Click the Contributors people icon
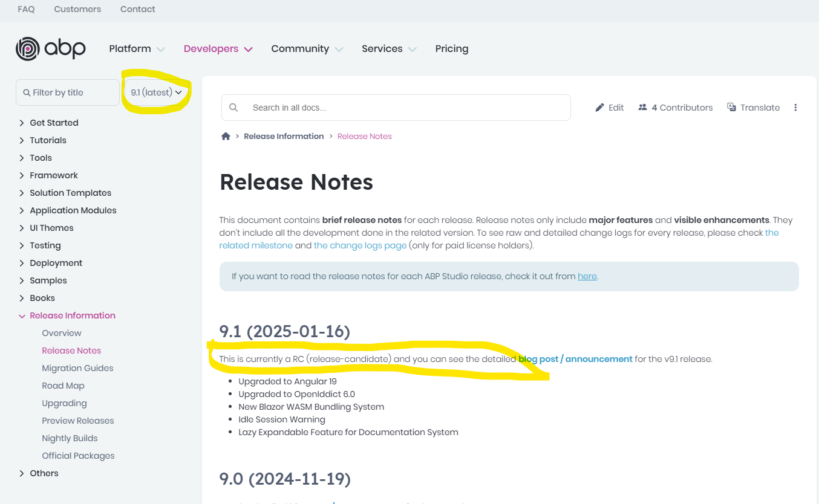Screen dimensions: 819x504 point(642,108)
